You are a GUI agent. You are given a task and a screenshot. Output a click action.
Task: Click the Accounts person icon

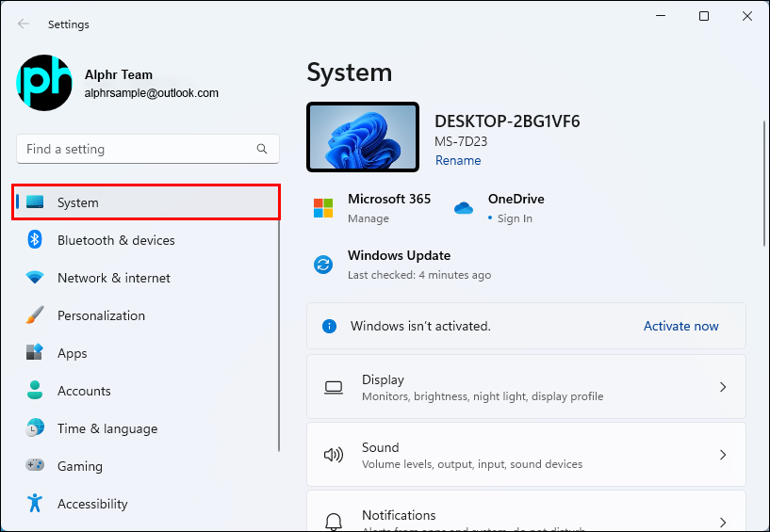[35, 390]
